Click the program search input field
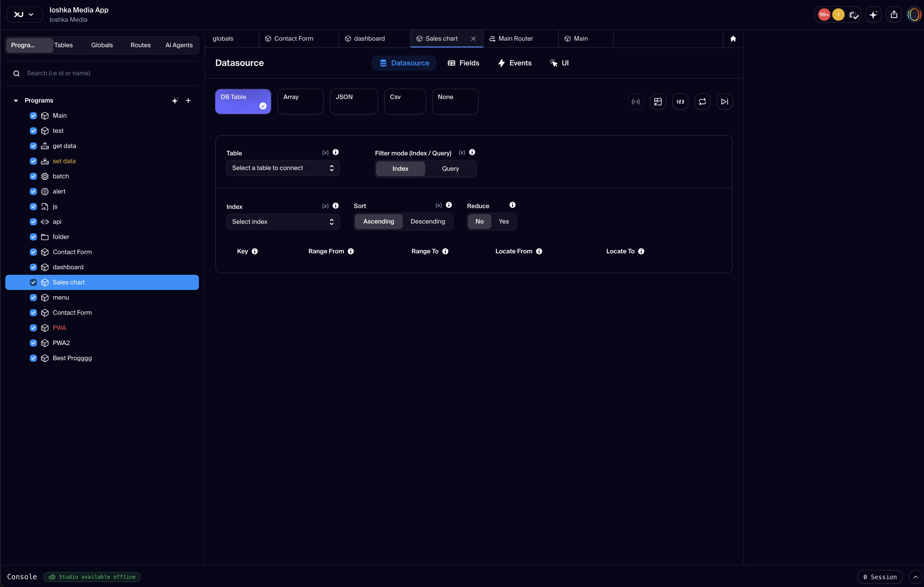This screenshot has height=587, width=924. 107,73
